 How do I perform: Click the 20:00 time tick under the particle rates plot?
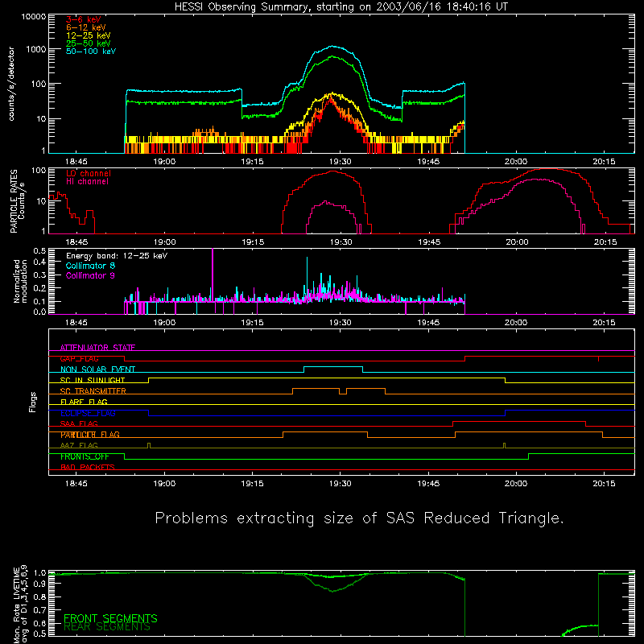tap(517, 242)
